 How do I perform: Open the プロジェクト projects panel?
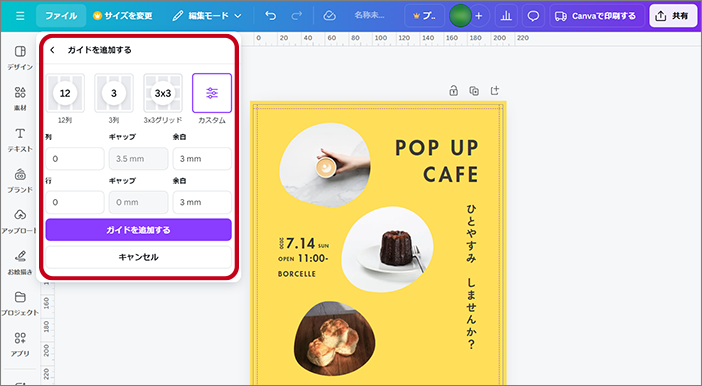tap(20, 304)
